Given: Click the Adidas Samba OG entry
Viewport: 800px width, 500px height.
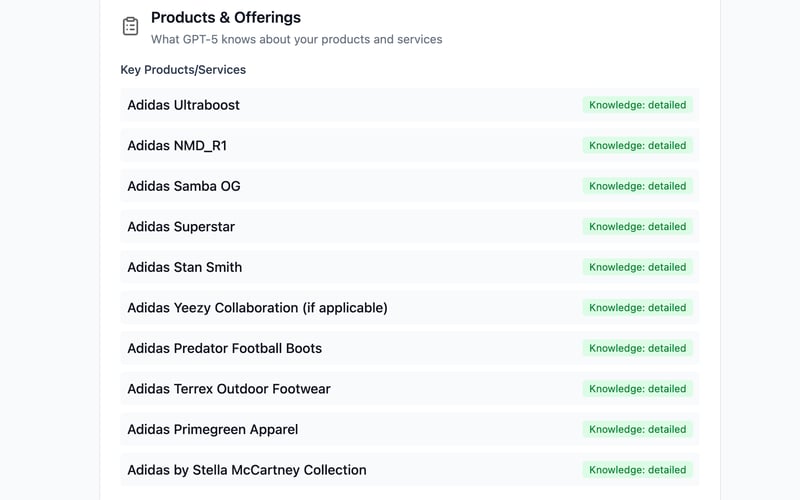Looking at the screenshot, I should [x=184, y=186].
